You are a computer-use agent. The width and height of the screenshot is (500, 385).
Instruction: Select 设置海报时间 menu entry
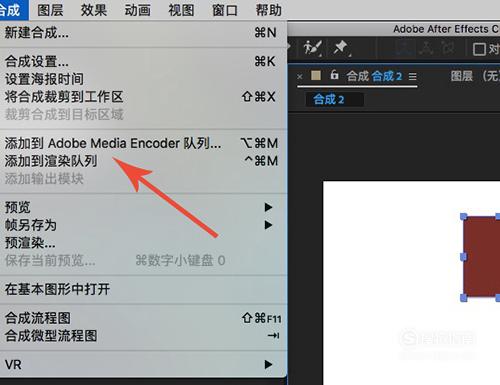[x=143, y=79]
